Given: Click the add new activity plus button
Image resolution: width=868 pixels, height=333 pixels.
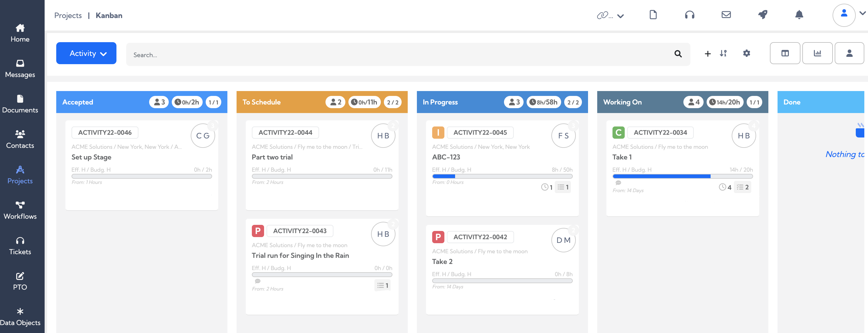Looking at the screenshot, I should (707, 53).
